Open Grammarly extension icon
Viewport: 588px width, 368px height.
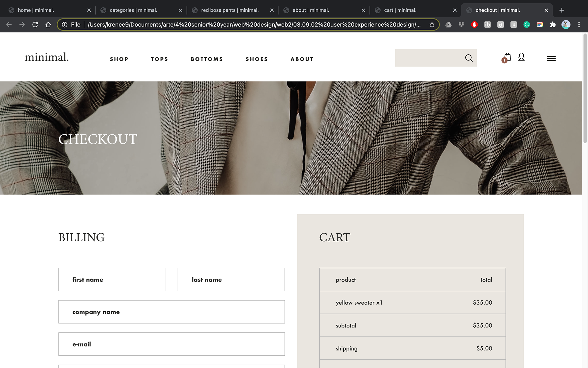point(527,25)
